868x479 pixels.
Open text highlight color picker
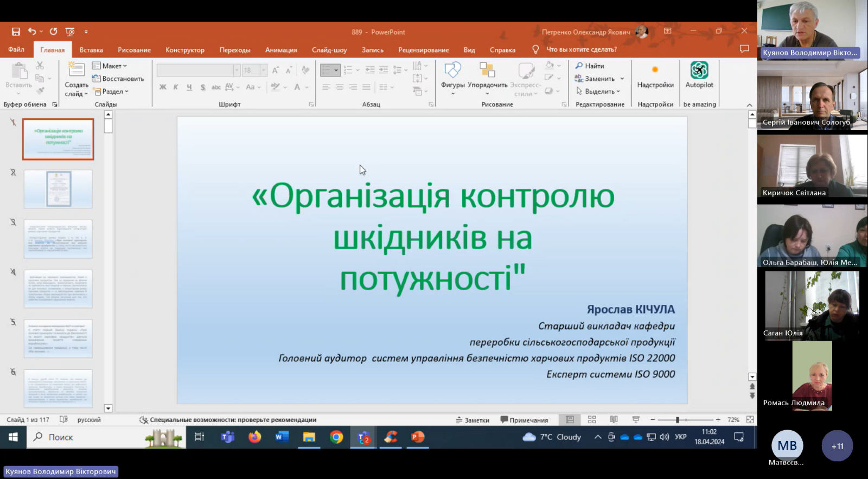pyautogui.click(x=276, y=87)
